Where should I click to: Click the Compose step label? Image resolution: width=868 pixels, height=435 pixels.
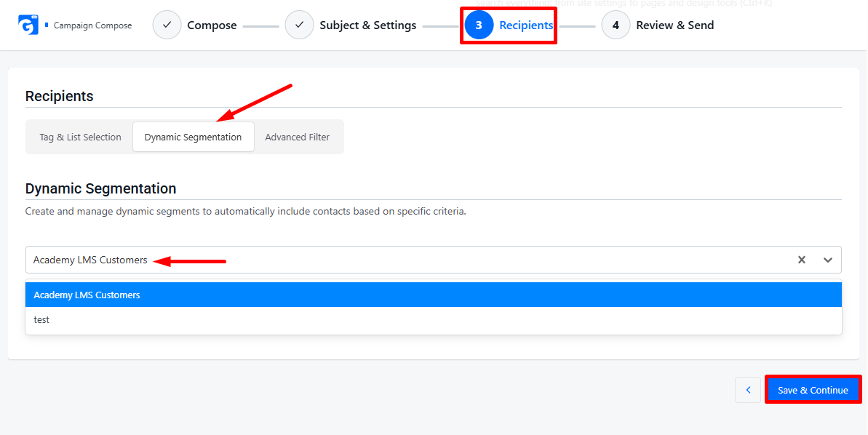[x=212, y=25]
